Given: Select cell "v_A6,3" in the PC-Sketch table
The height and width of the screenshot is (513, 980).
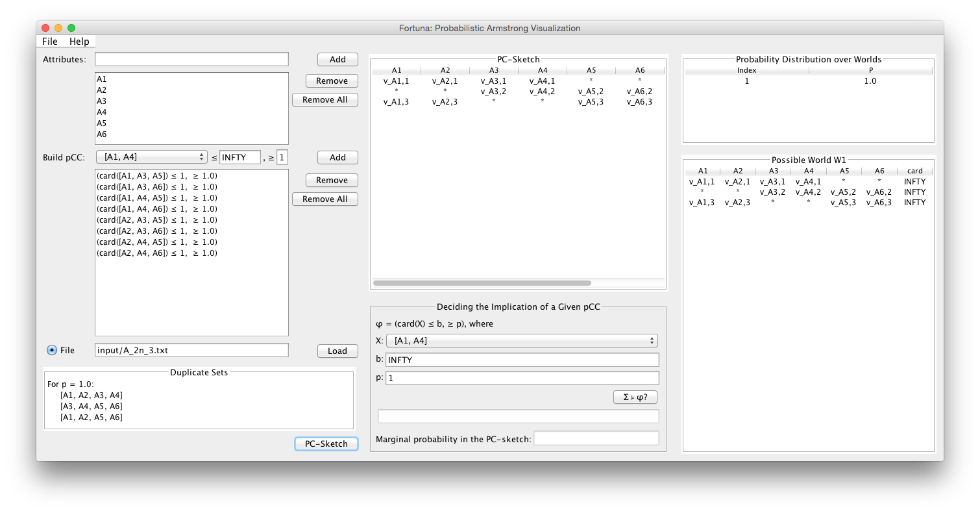Looking at the screenshot, I should point(640,101).
